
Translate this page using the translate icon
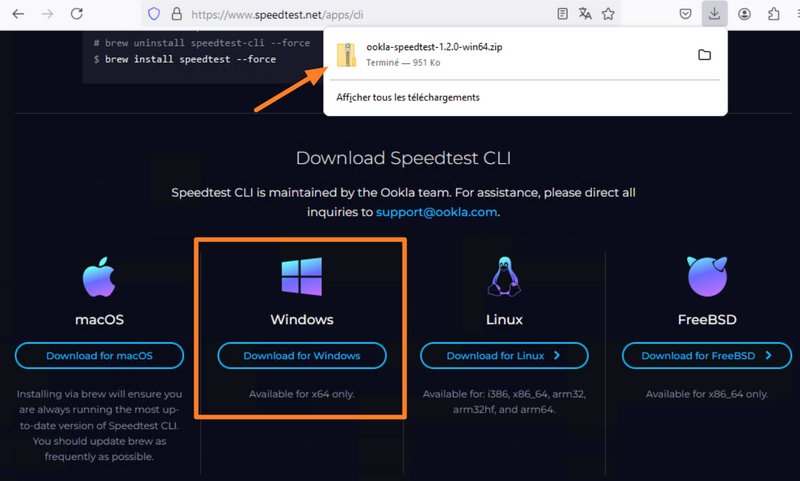pyautogui.click(x=585, y=14)
